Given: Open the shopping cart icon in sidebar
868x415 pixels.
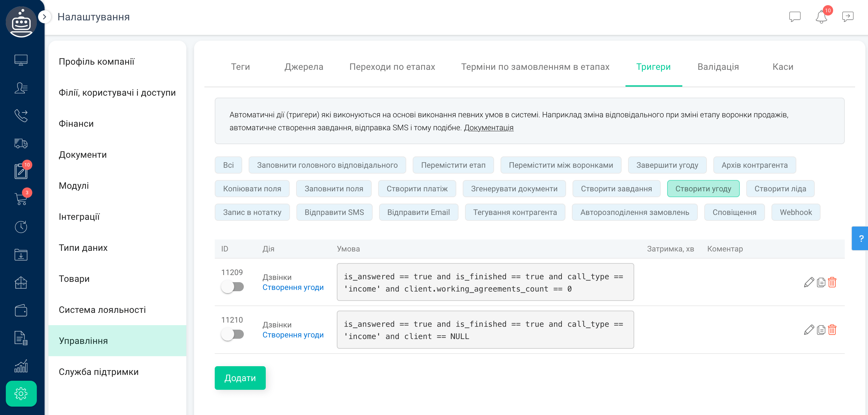Looking at the screenshot, I should (x=21, y=198).
